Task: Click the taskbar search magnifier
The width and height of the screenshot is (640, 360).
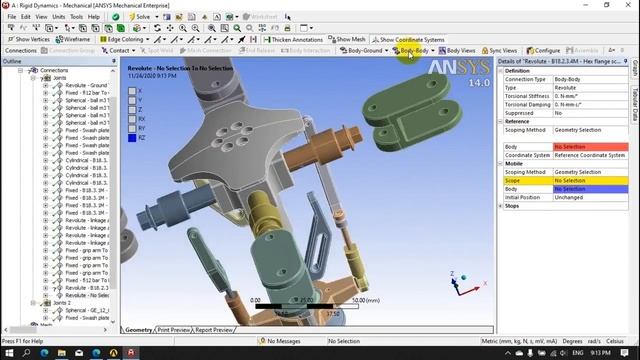Action: click(x=27, y=353)
